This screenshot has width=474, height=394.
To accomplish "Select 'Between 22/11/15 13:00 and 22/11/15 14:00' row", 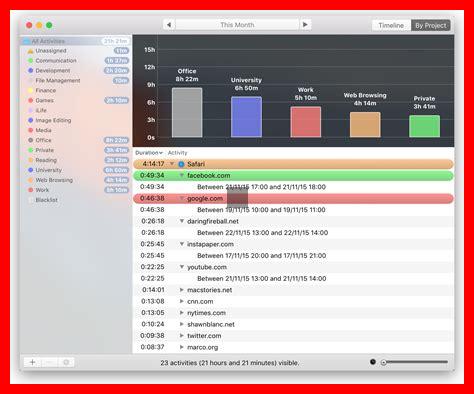I will (x=293, y=233).
